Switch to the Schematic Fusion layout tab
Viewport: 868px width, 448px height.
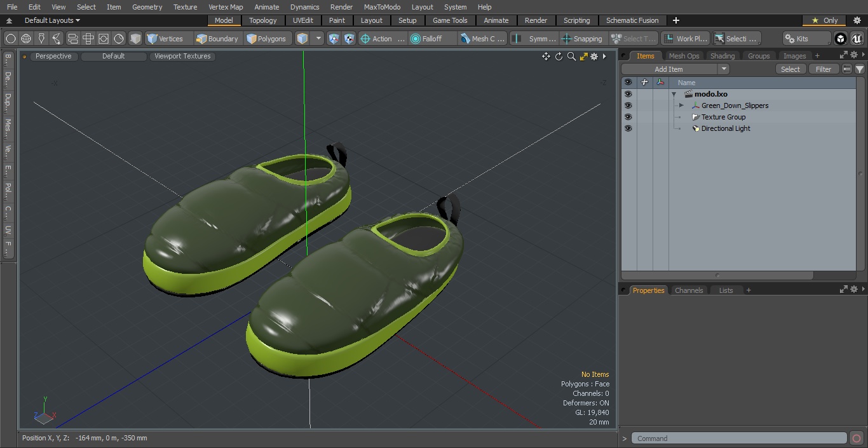pos(632,20)
